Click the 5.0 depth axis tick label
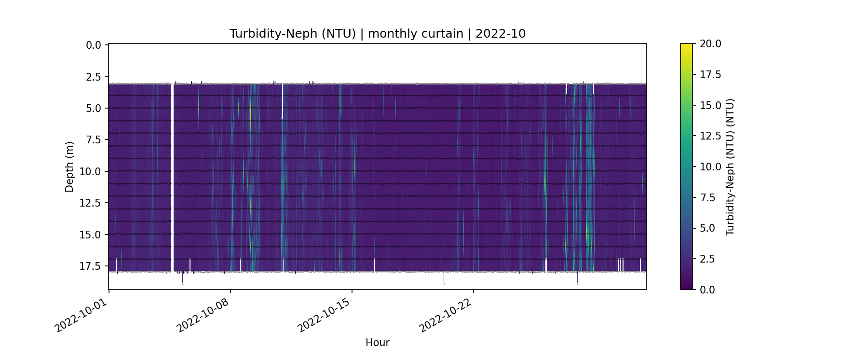 (94, 109)
